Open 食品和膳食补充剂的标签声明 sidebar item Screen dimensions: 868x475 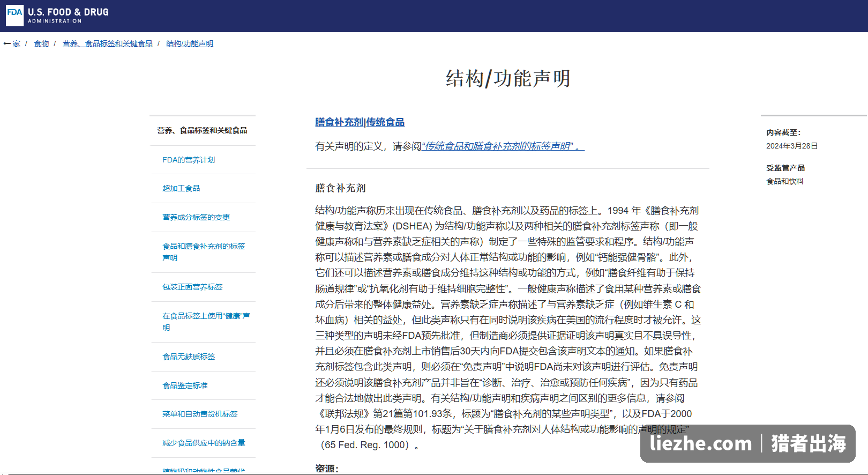pos(204,252)
